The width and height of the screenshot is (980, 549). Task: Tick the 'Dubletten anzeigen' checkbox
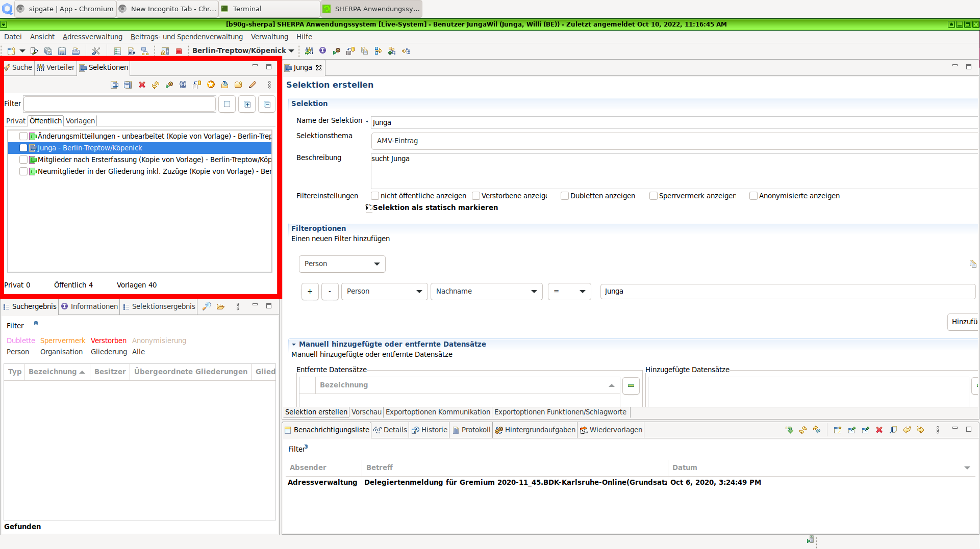(x=565, y=196)
